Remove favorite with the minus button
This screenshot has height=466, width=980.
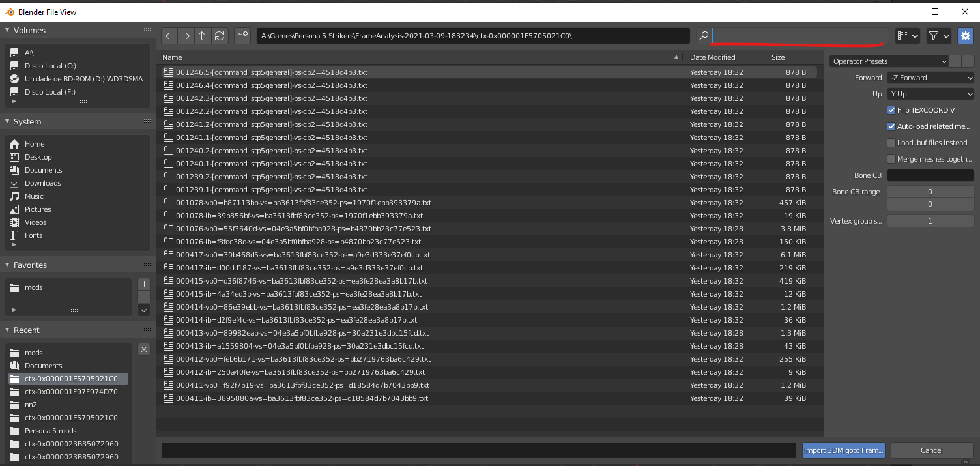click(x=144, y=297)
